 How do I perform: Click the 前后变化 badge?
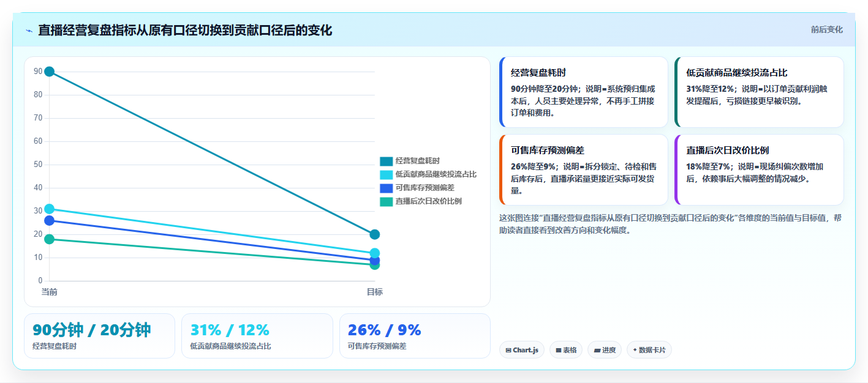coord(826,29)
